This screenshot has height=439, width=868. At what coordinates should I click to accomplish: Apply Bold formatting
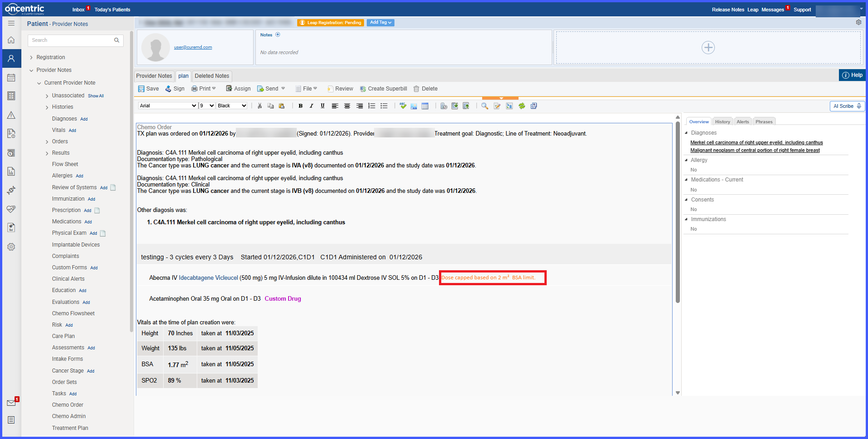[x=300, y=106]
